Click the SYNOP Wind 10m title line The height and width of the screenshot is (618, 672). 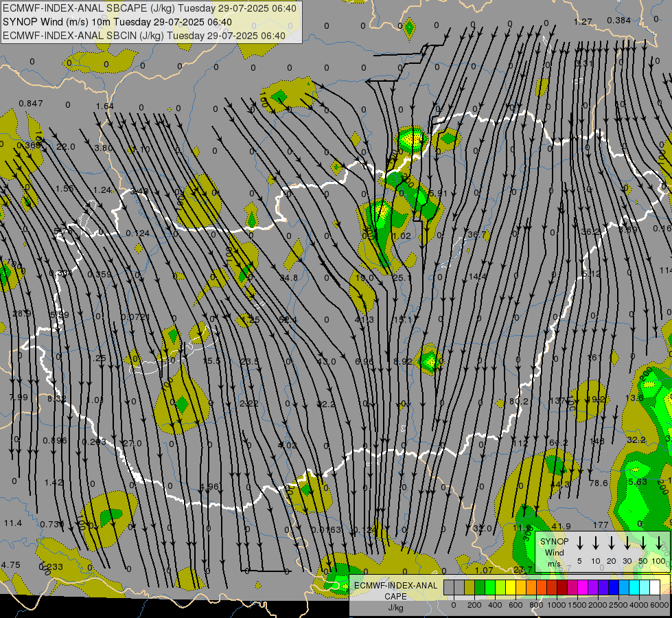tap(117, 22)
